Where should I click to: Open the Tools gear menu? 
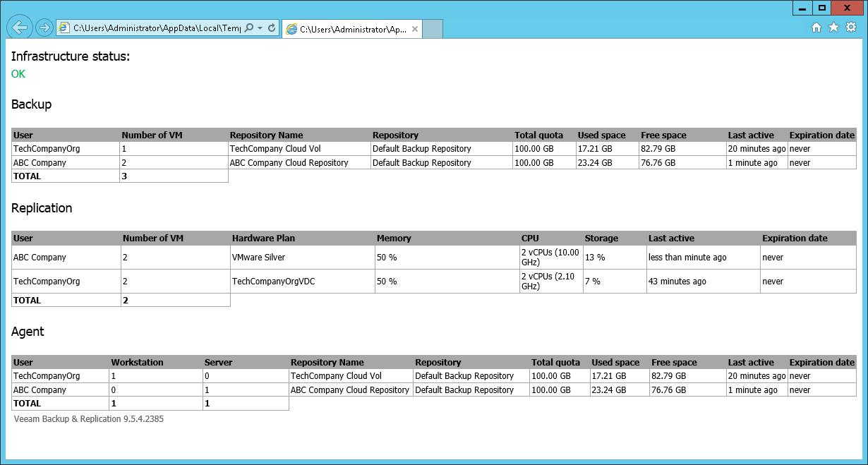[851, 28]
